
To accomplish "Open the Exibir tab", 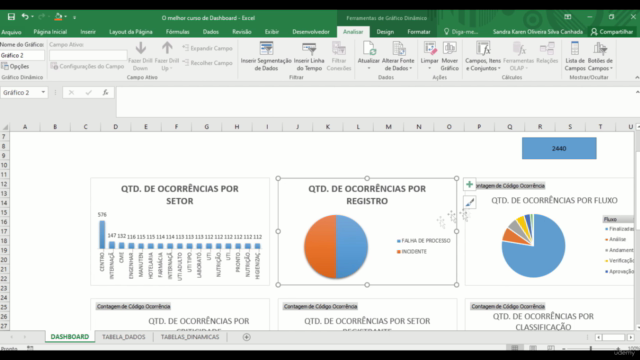I will click(x=272, y=32).
